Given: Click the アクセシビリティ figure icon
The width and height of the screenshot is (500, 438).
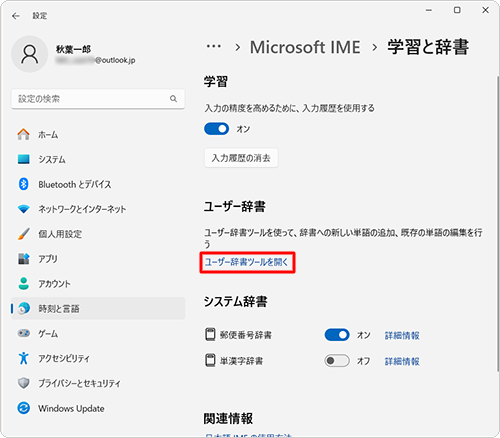Looking at the screenshot, I should (x=23, y=358).
